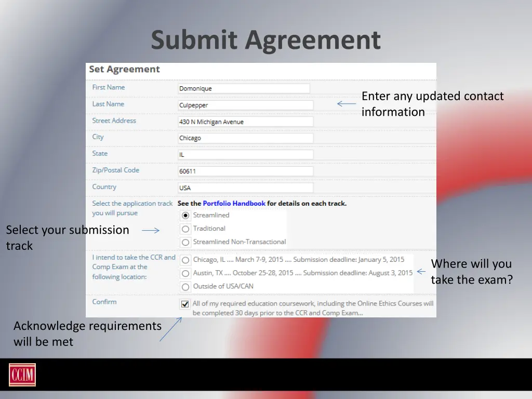Click the Country field showing USA
The width and height of the screenshot is (532, 399).
coord(246,188)
